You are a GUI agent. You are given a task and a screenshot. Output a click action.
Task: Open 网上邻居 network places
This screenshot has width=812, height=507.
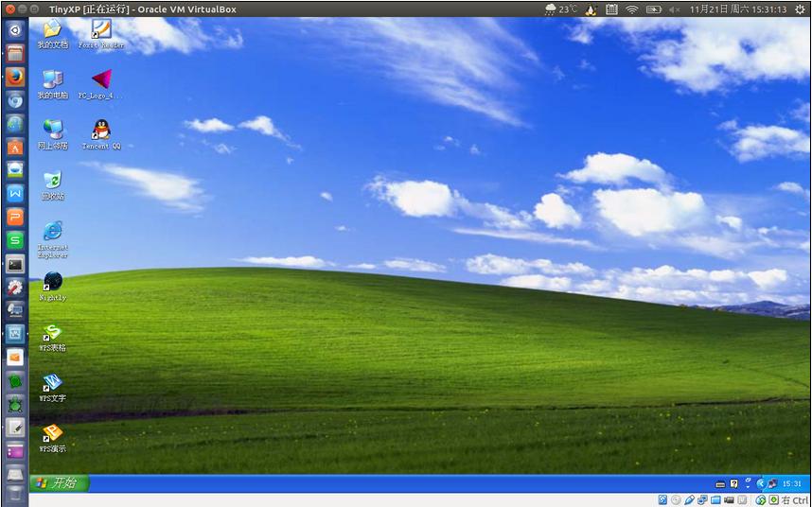[x=53, y=131]
